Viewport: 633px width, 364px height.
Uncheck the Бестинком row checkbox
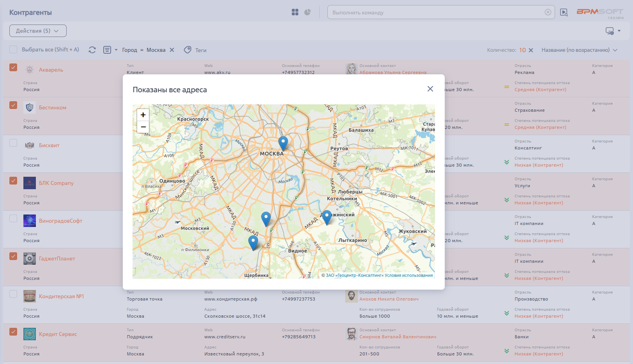click(x=13, y=105)
